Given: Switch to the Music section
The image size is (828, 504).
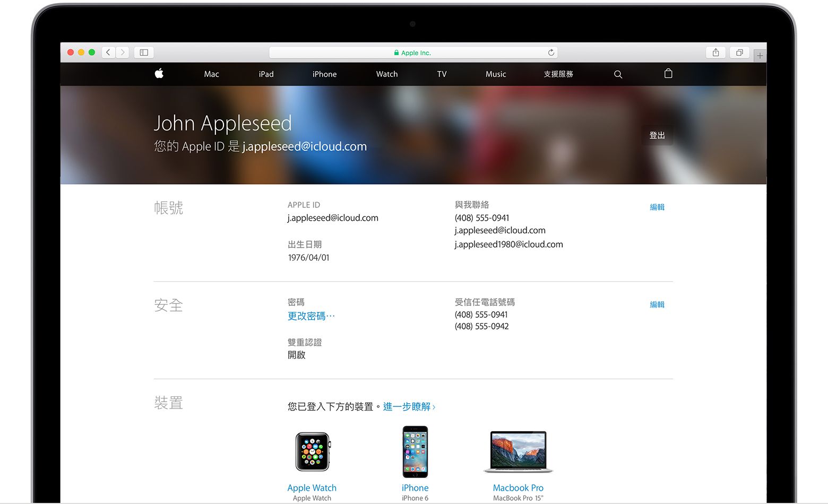Looking at the screenshot, I should [x=495, y=74].
